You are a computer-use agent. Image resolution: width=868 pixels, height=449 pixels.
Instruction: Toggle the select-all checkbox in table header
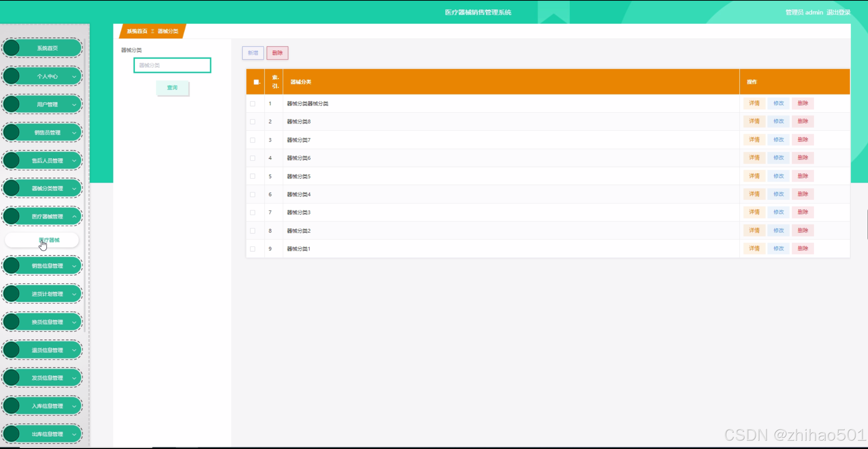tap(256, 82)
